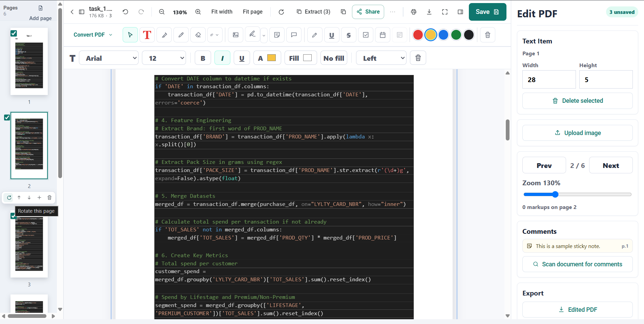
Task: Click Delete selected button
Action: click(x=578, y=101)
